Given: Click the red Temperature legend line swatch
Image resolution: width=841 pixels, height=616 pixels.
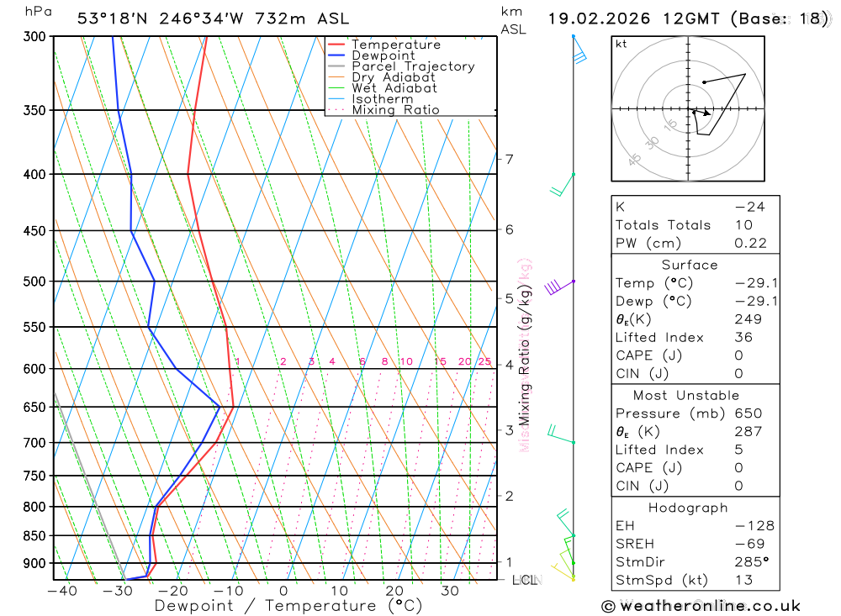Looking at the screenshot, I should (336, 45).
